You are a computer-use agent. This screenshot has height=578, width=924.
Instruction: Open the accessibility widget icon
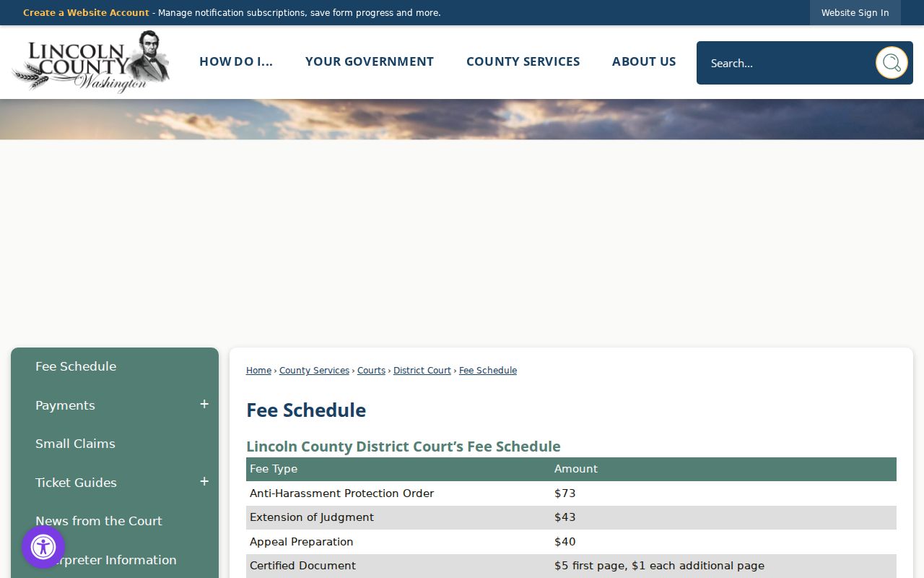43,547
